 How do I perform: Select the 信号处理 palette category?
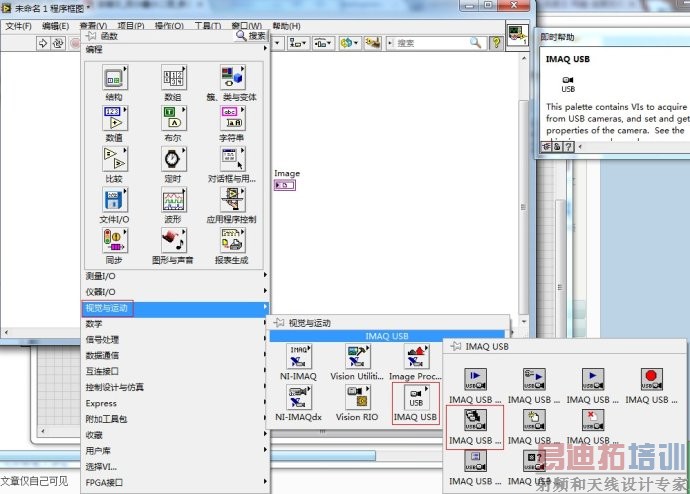tap(176, 340)
